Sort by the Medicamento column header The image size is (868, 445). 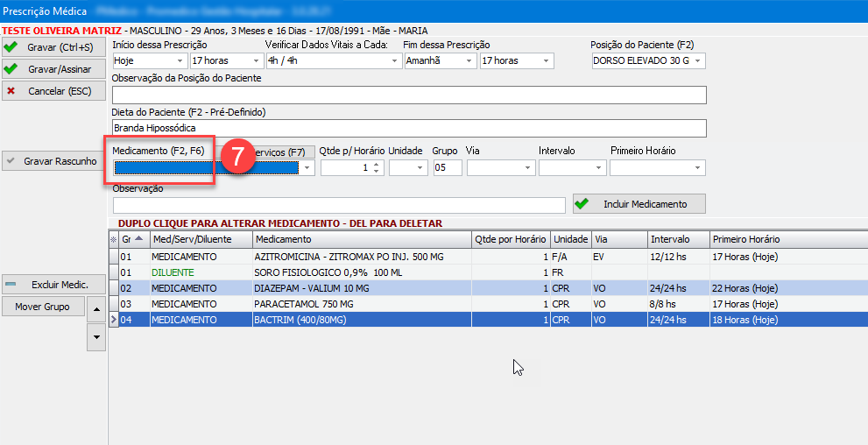coord(361,239)
